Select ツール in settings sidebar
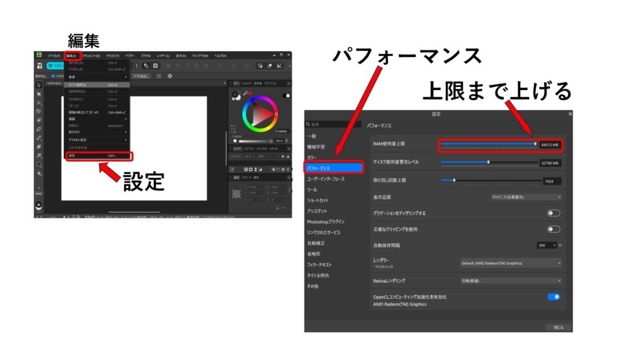The width and height of the screenshot is (644, 358). [312, 189]
